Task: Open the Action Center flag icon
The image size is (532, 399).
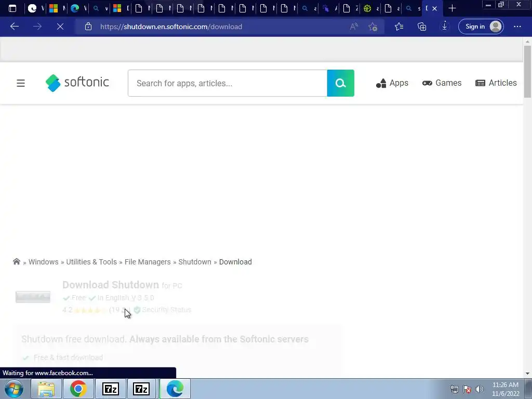Action: pyautogui.click(x=467, y=389)
